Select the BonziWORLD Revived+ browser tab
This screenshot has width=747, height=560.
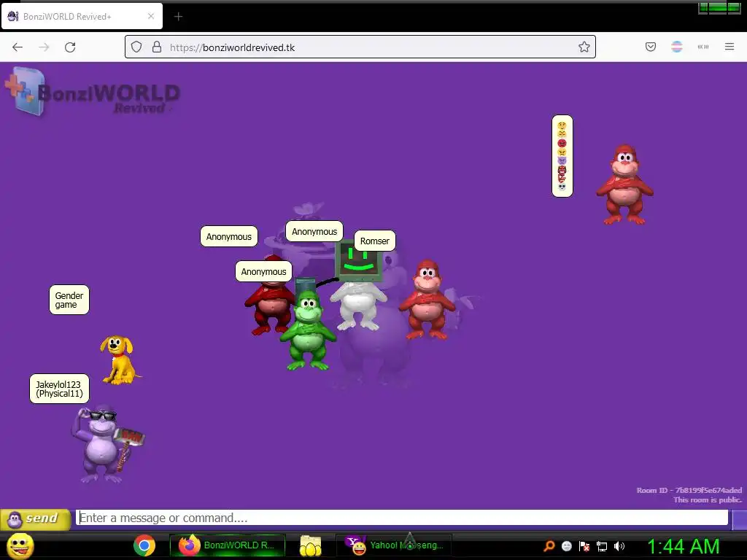click(x=82, y=17)
